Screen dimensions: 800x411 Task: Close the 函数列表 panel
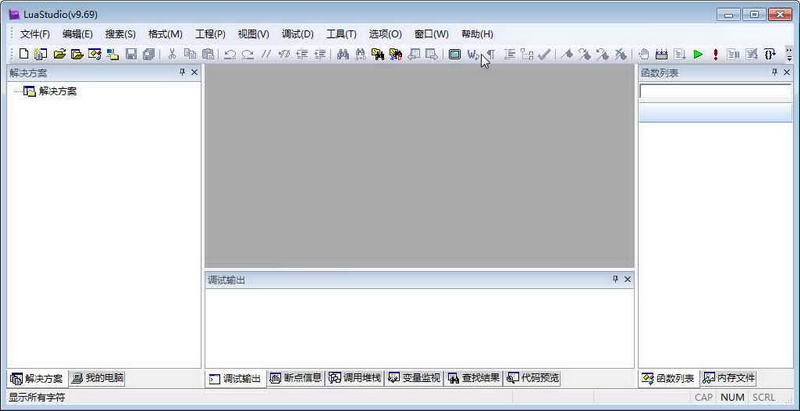(787, 72)
